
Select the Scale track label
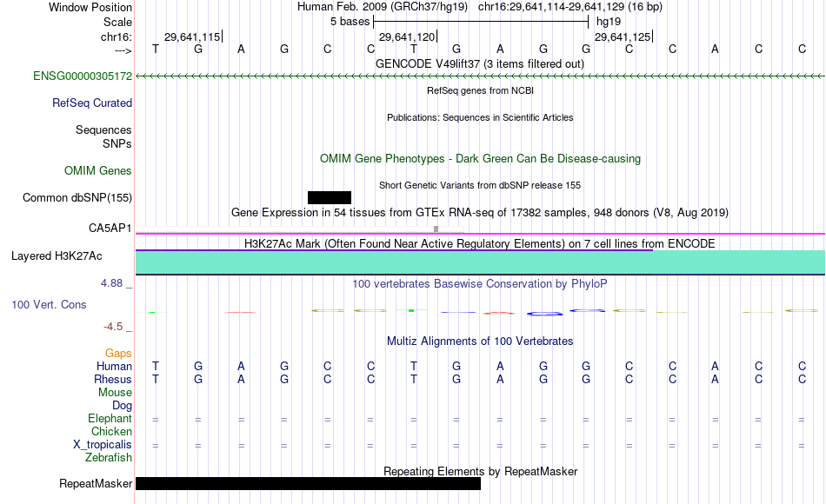117,22
